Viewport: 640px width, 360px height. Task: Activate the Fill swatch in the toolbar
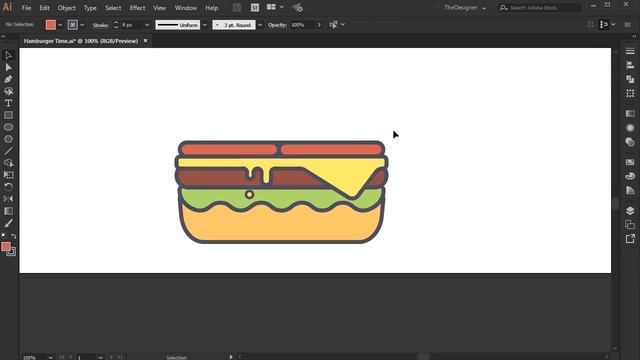(x=6, y=246)
